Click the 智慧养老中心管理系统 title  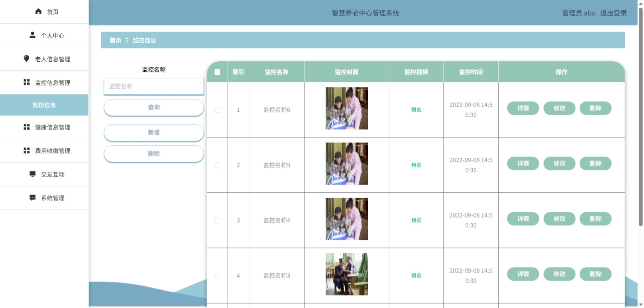[365, 13]
